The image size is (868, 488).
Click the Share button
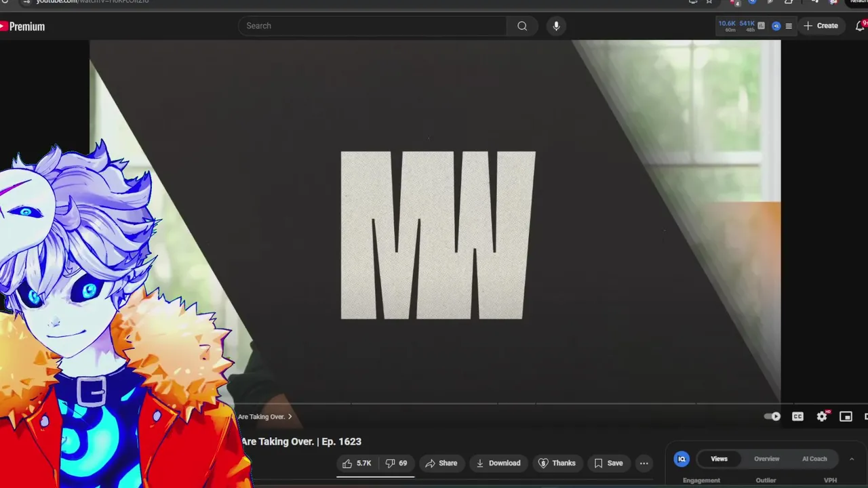pyautogui.click(x=441, y=463)
